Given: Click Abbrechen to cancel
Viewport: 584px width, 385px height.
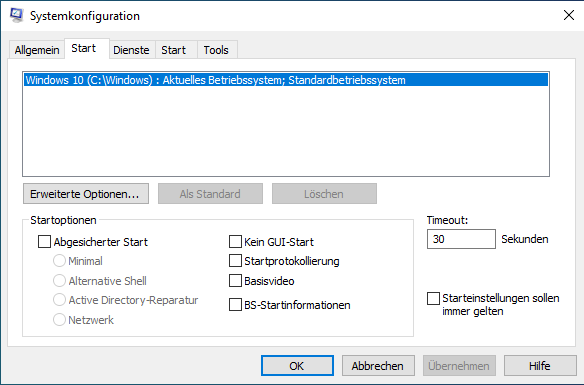Looking at the screenshot, I should click(x=378, y=366).
